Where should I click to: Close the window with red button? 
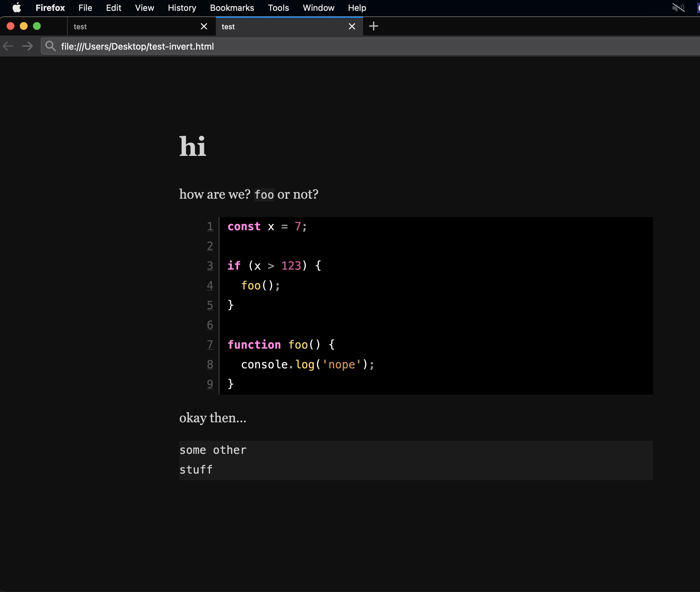[x=11, y=26]
